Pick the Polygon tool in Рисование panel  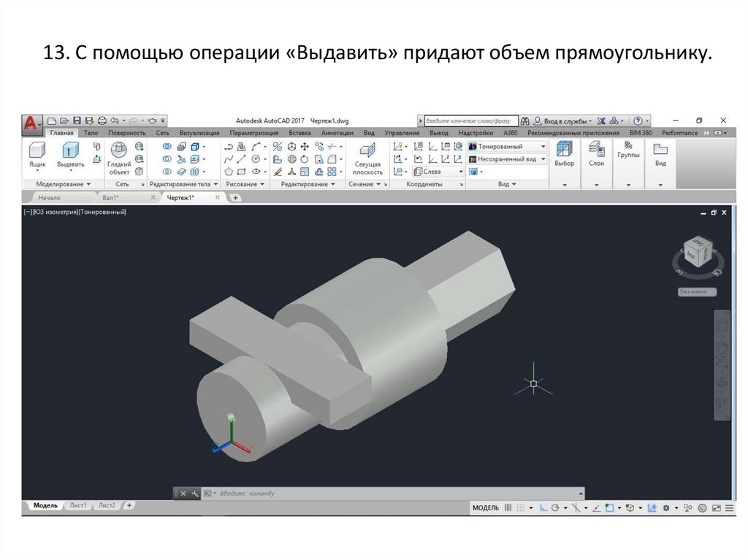tap(229, 172)
